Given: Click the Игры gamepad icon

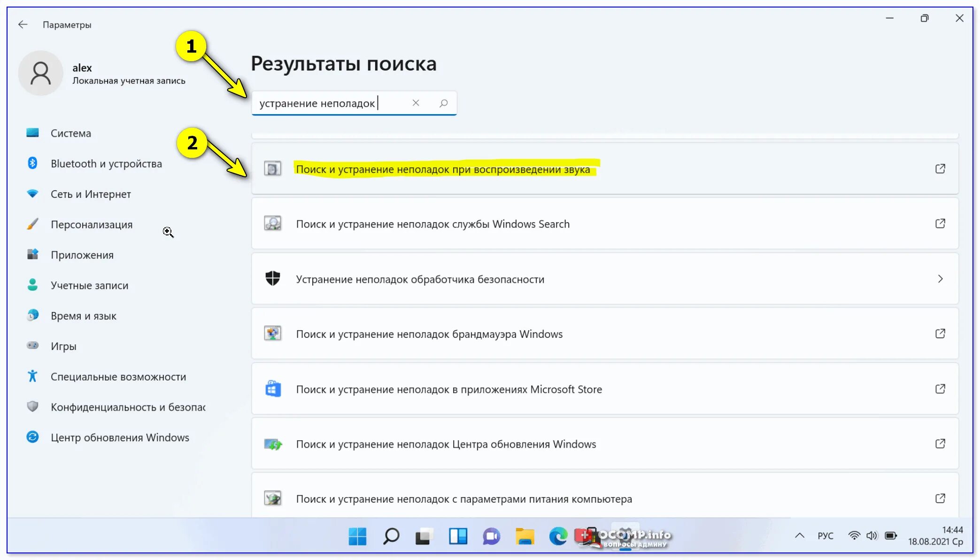Looking at the screenshot, I should pos(32,345).
